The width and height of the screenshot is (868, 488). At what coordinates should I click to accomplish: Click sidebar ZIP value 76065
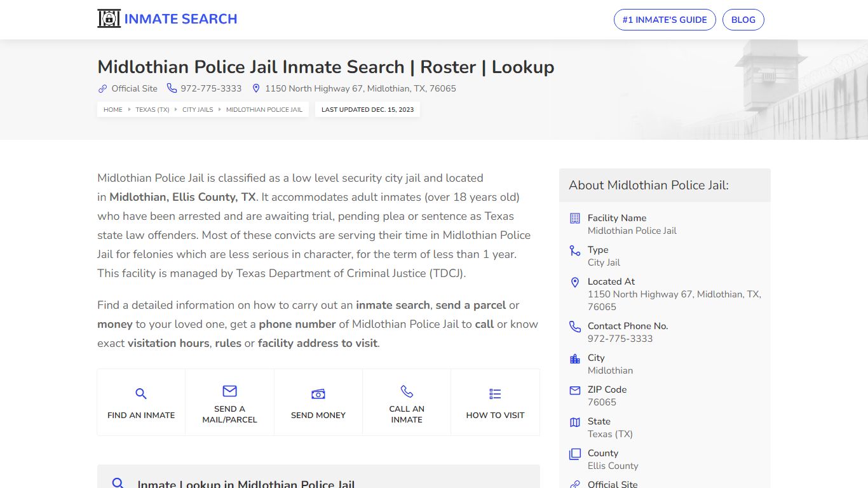(x=602, y=402)
